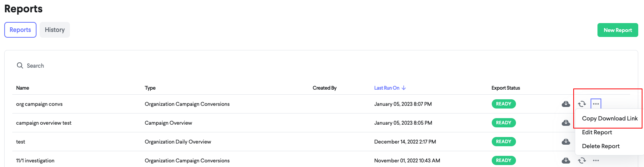Open more options for 11/1 investigation
The image size is (644, 167).
[x=596, y=160]
